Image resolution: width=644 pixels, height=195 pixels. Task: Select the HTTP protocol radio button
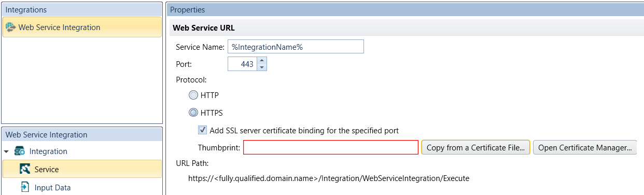[193, 95]
